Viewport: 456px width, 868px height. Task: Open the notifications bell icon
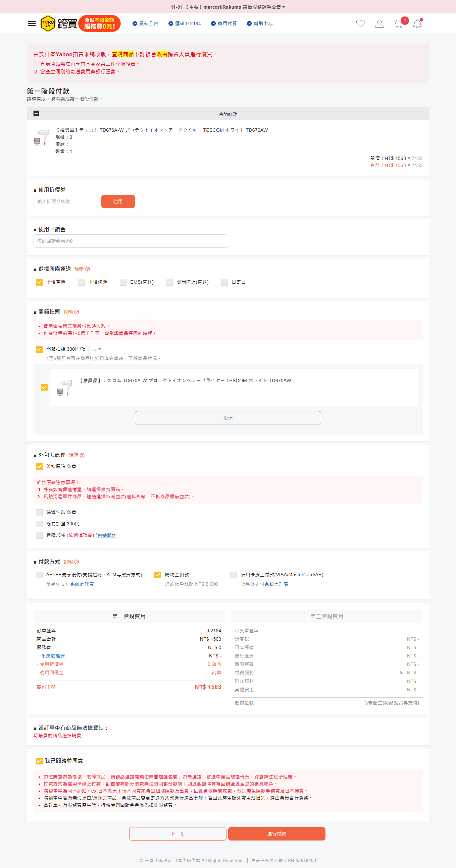pyautogui.click(x=417, y=23)
